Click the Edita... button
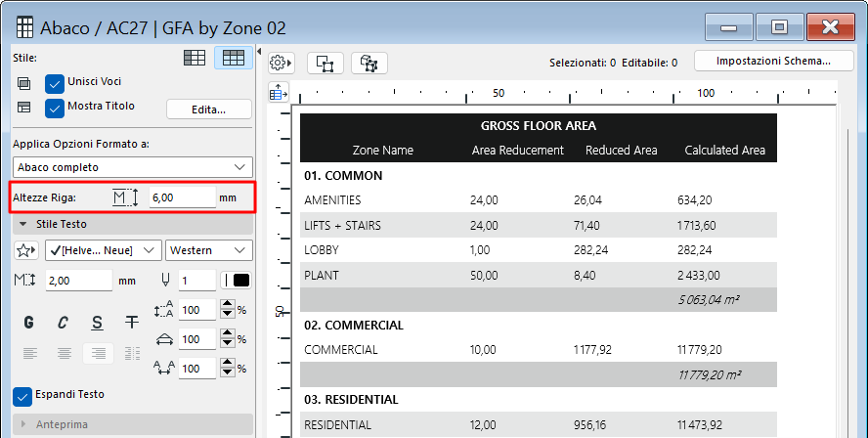Viewport: 868px width, 438px height. (x=208, y=109)
